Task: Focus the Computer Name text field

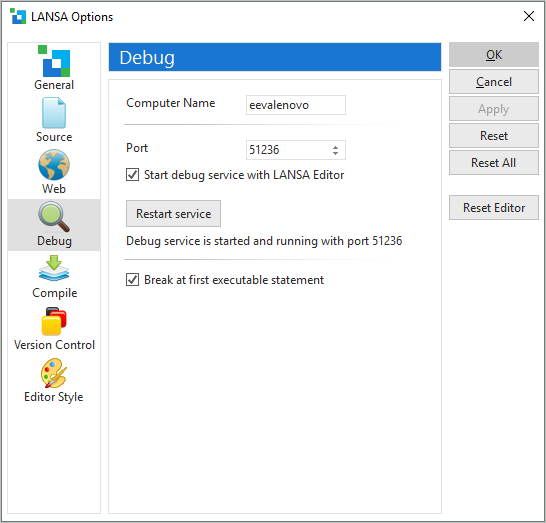Action: coord(296,105)
